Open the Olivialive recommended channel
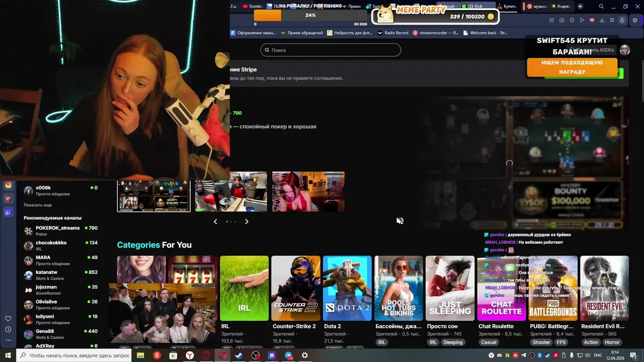The height and width of the screenshot is (362, 644). [x=60, y=304]
